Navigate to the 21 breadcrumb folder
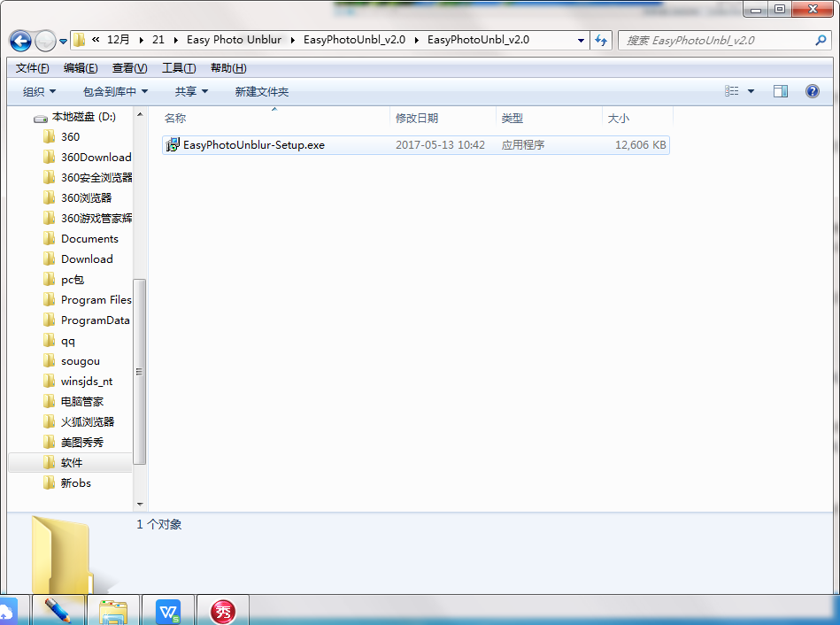 coord(158,40)
